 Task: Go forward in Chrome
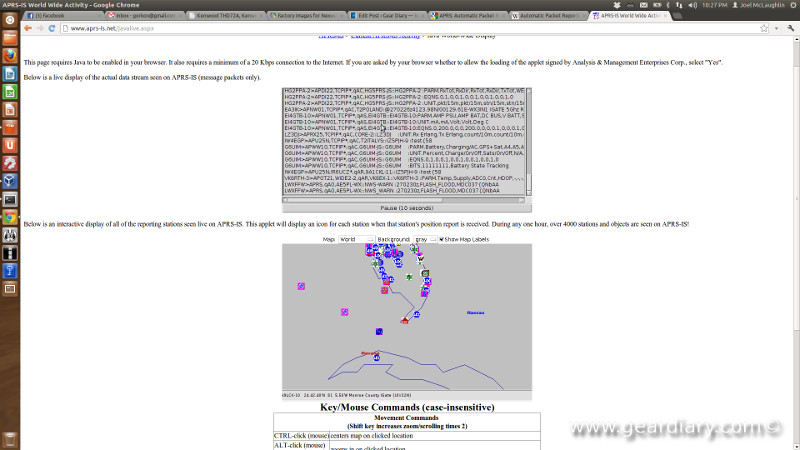40,29
